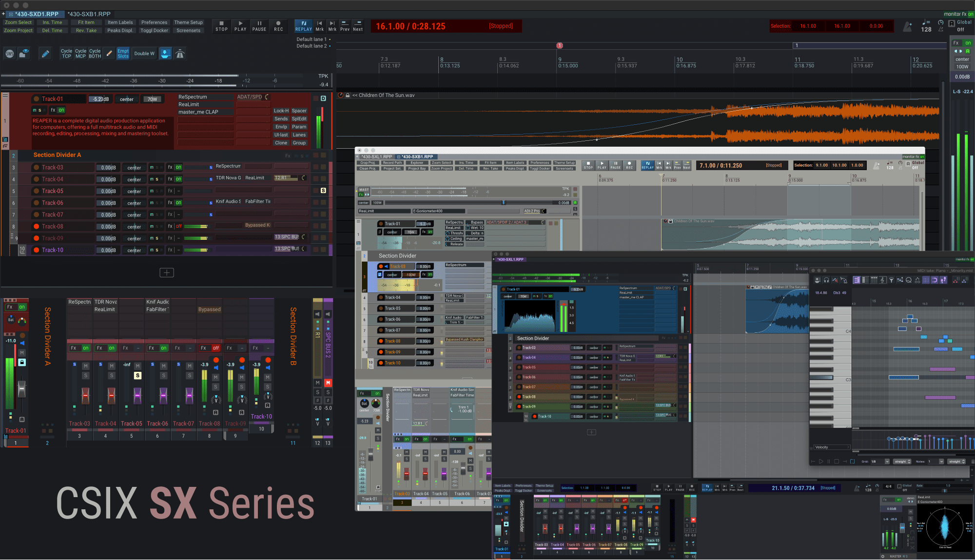The image size is (975, 560).
Task: Click the REC record transport button
Action: (x=278, y=26)
